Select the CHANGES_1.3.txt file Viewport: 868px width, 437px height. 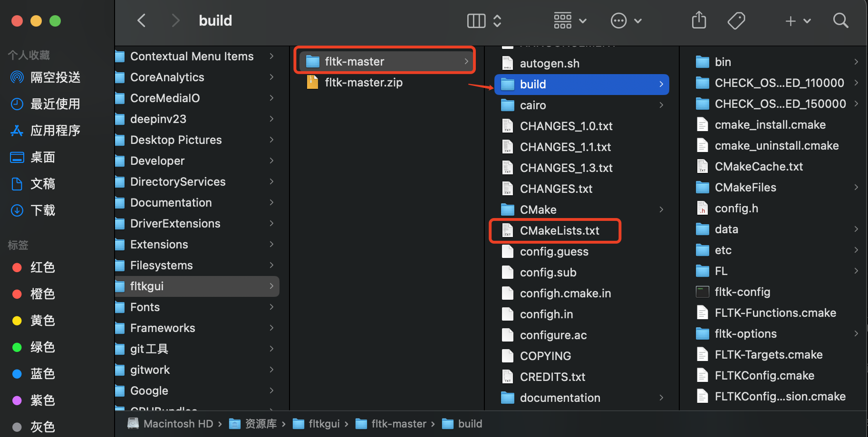[557, 168]
